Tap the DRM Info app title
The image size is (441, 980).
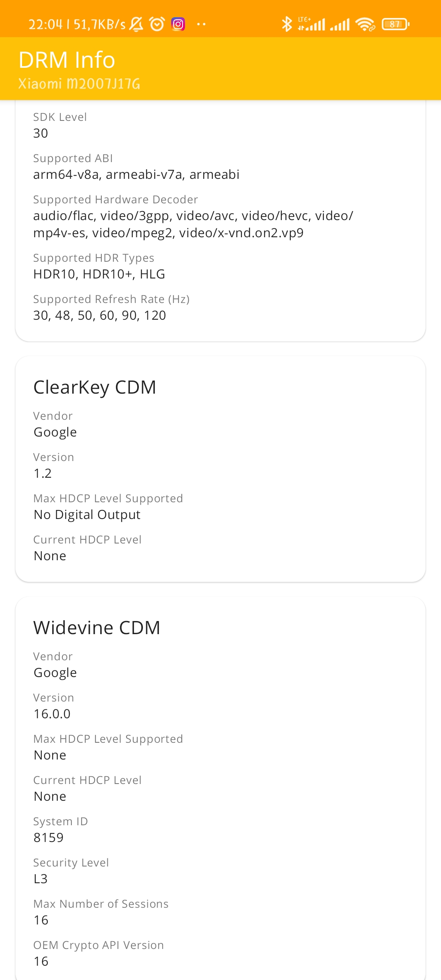pos(67,60)
